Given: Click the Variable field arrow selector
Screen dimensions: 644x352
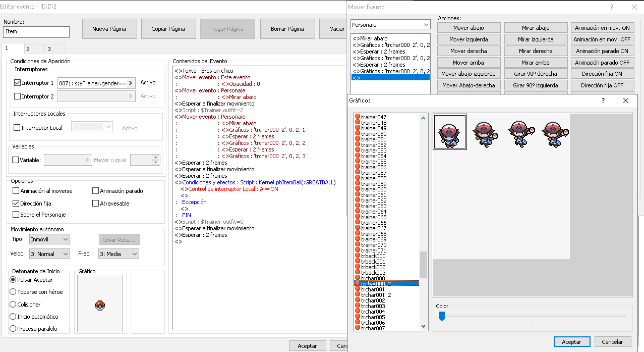Looking at the screenshot, I should [x=87, y=160].
